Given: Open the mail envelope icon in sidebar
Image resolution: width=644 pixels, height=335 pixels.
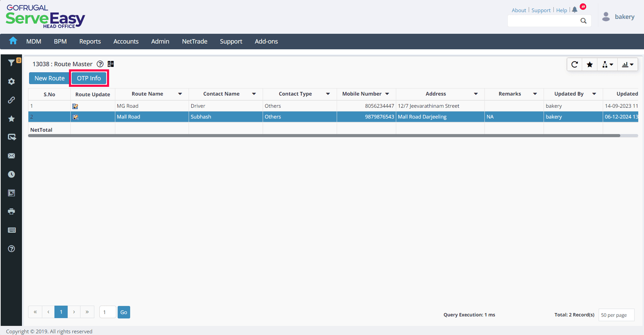Looking at the screenshot, I should [11, 156].
